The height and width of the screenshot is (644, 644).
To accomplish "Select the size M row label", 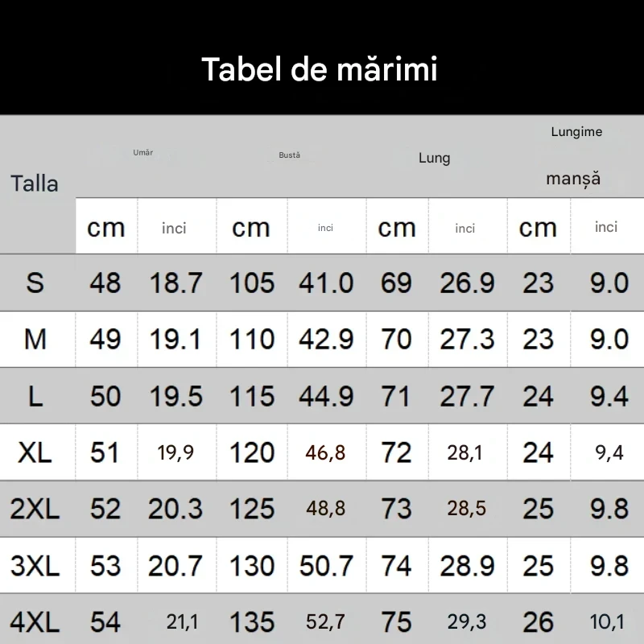I will [x=35, y=339].
